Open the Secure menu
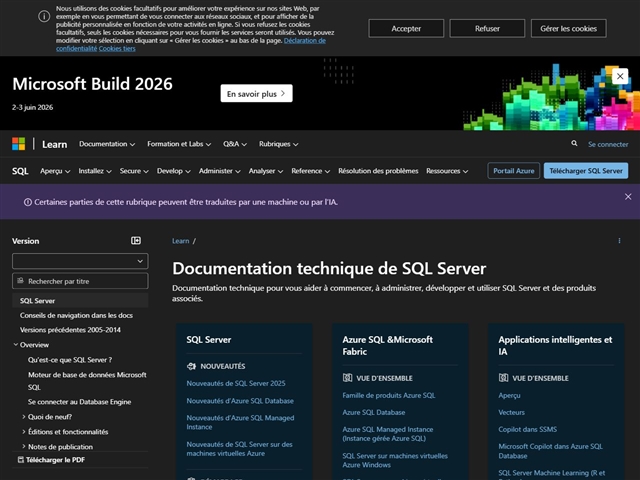The width and height of the screenshot is (640, 480). pyautogui.click(x=134, y=171)
